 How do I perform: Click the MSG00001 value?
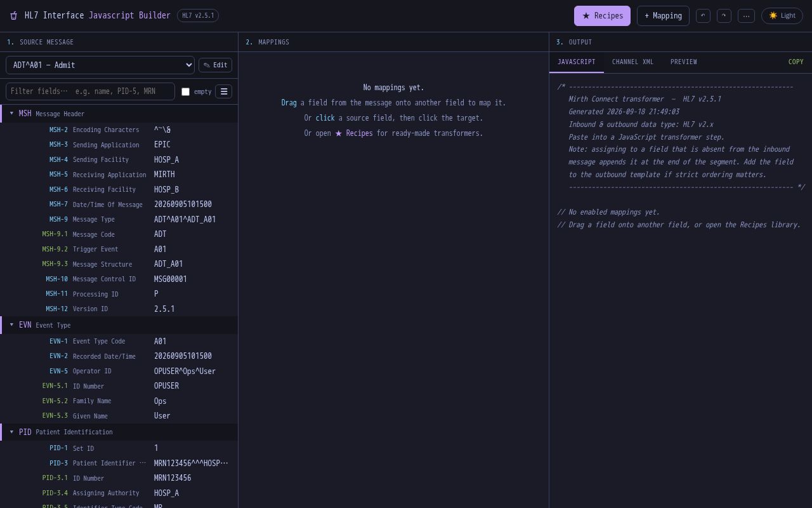click(x=170, y=279)
